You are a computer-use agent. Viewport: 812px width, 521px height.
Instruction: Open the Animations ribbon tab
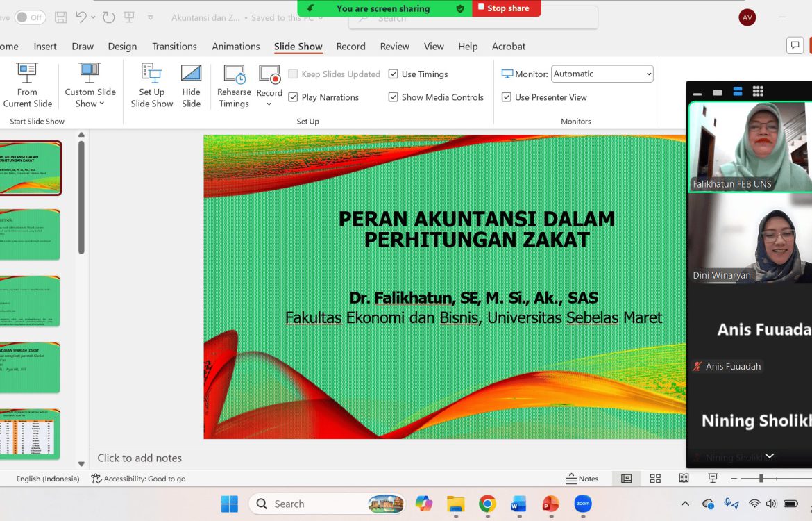236,46
